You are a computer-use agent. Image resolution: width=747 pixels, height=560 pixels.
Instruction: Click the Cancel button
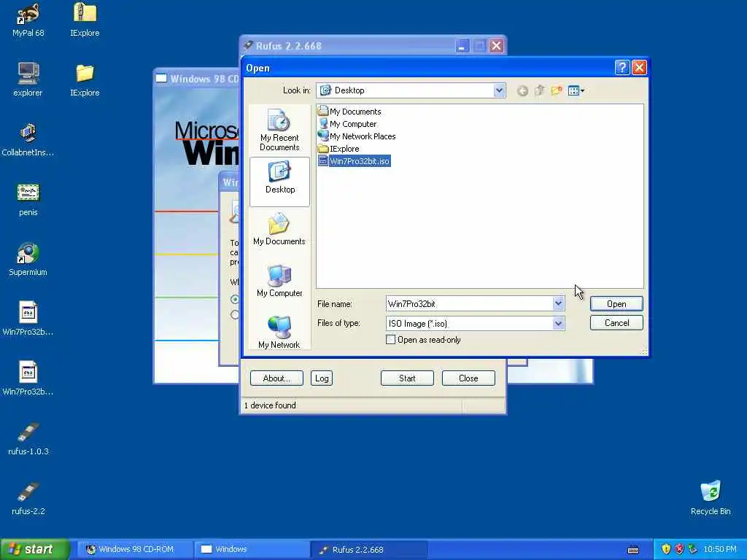[616, 323]
